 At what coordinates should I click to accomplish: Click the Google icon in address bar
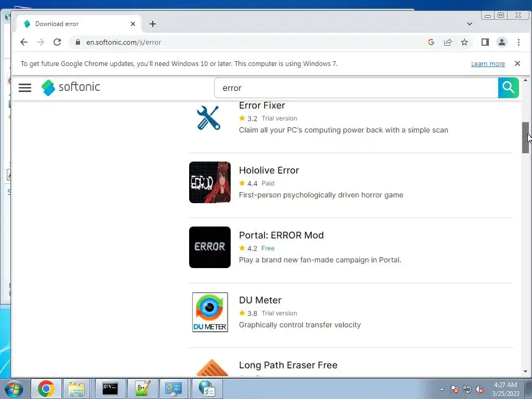click(431, 42)
